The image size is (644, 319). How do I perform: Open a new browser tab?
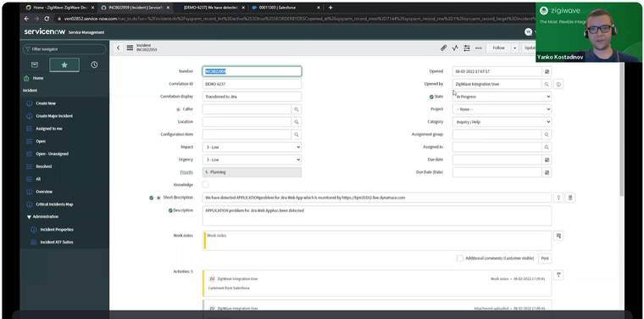point(330,8)
